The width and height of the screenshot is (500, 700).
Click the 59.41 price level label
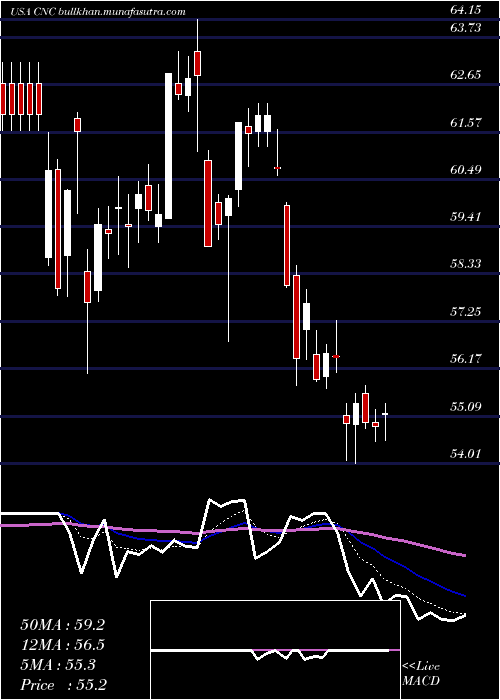[x=465, y=217]
